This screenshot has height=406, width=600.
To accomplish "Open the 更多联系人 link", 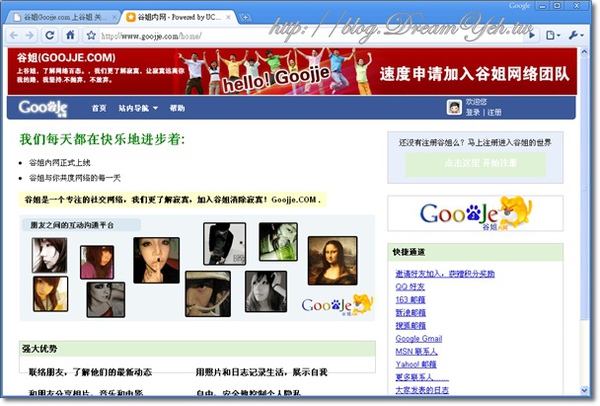I will tap(422, 378).
